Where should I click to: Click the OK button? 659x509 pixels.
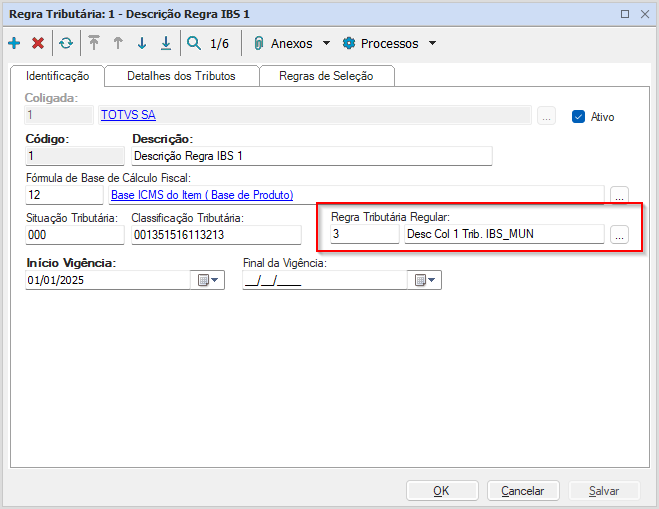[442, 491]
